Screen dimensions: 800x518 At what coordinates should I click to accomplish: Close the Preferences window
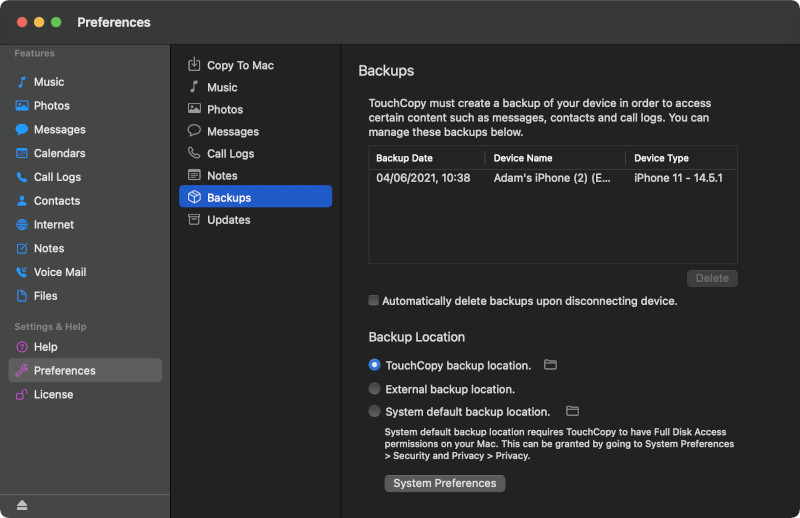pyautogui.click(x=22, y=22)
